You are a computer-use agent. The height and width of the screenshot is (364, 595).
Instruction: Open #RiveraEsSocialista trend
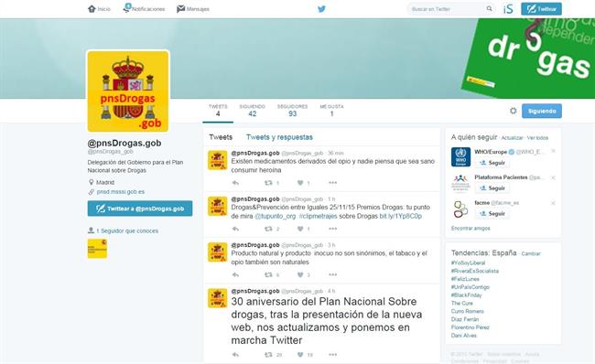click(x=475, y=271)
